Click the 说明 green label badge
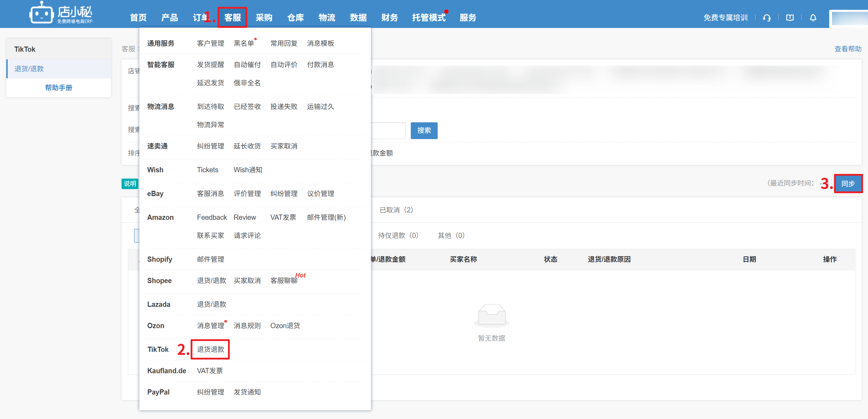 (x=130, y=183)
